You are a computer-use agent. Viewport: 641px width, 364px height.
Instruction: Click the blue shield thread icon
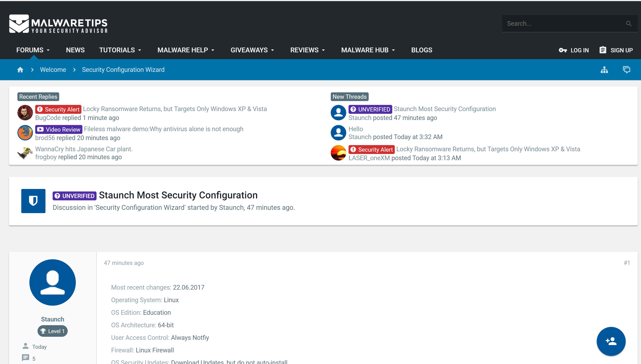pyautogui.click(x=33, y=201)
